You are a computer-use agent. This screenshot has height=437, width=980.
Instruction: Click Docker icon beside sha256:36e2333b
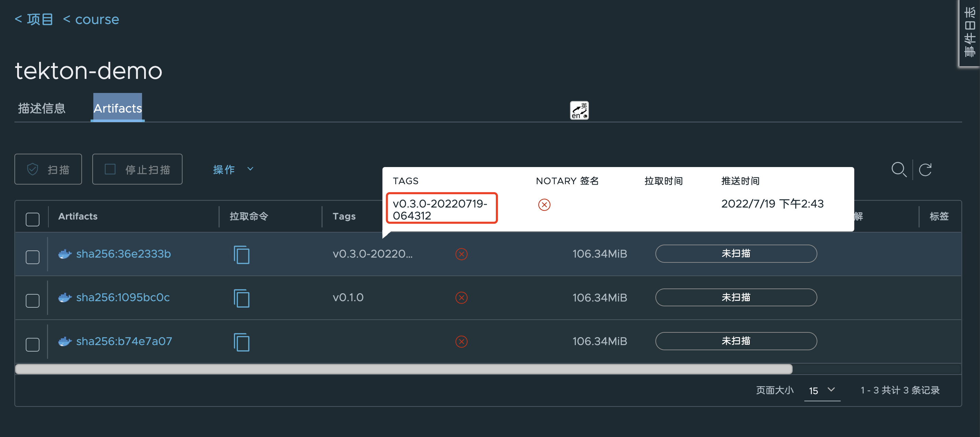(65, 254)
